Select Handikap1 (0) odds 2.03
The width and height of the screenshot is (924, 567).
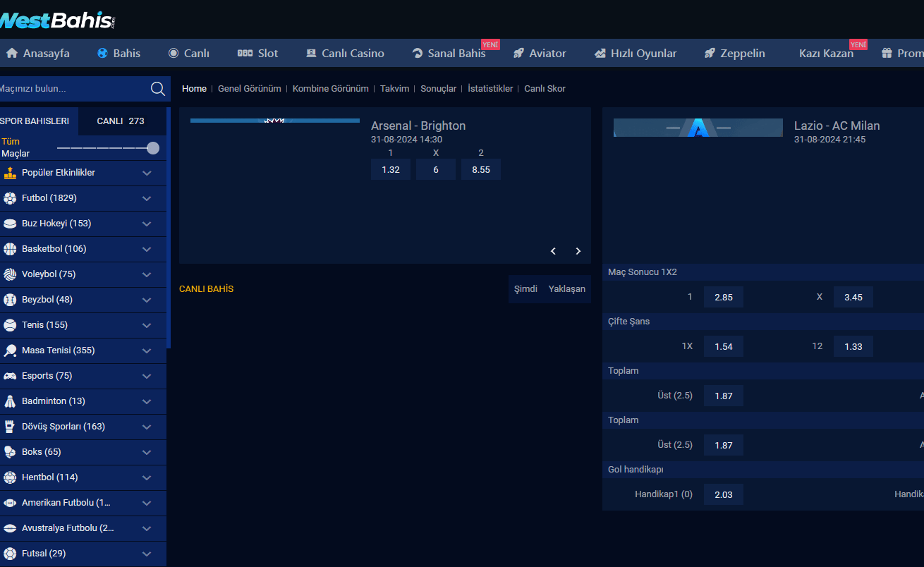(x=724, y=494)
